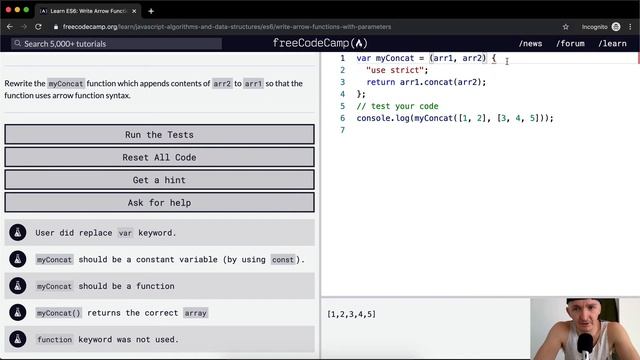Open the /learn link
The height and width of the screenshot is (360, 640).
click(x=612, y=44)
